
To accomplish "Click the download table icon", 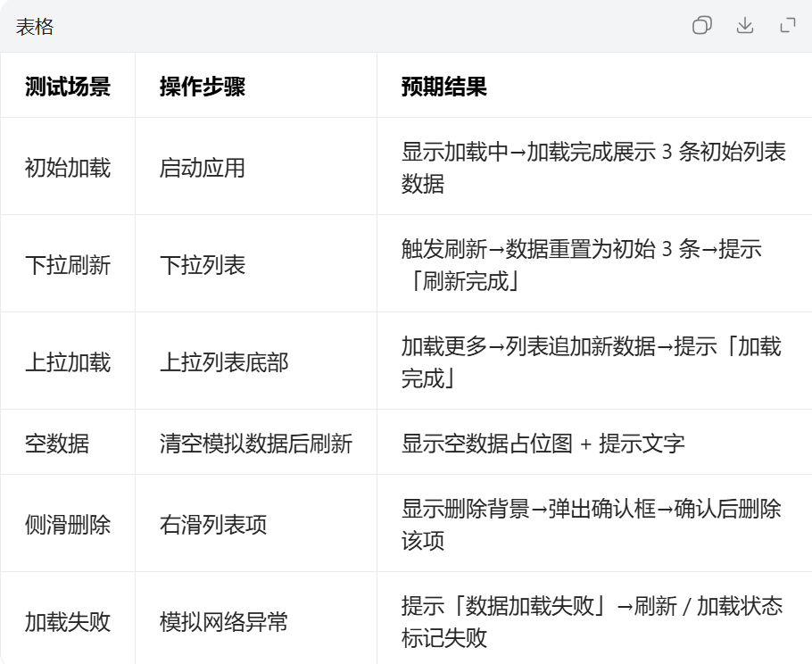I will (x=745, y=25).
